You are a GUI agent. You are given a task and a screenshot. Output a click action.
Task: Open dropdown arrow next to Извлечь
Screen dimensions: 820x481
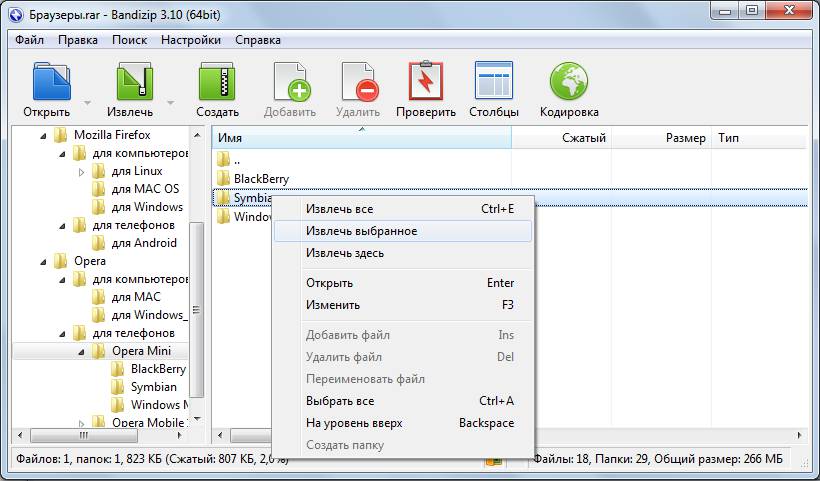click(x=170, y=102)
